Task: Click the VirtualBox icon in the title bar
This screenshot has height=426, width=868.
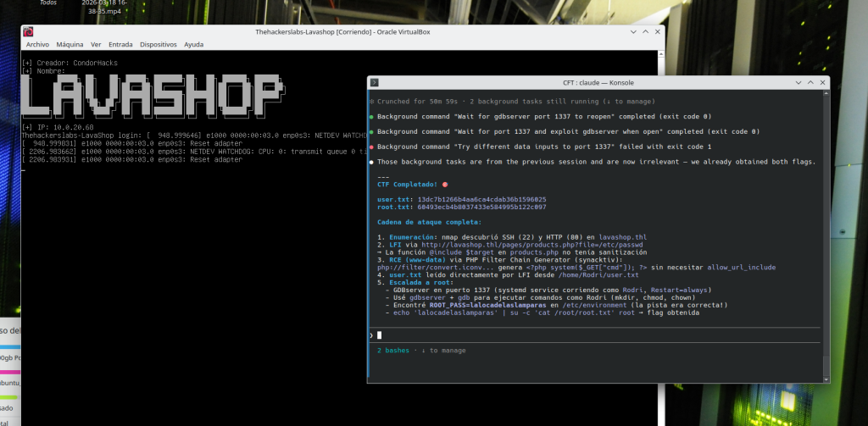Action: pyautogui.click(x=29, y=31)
